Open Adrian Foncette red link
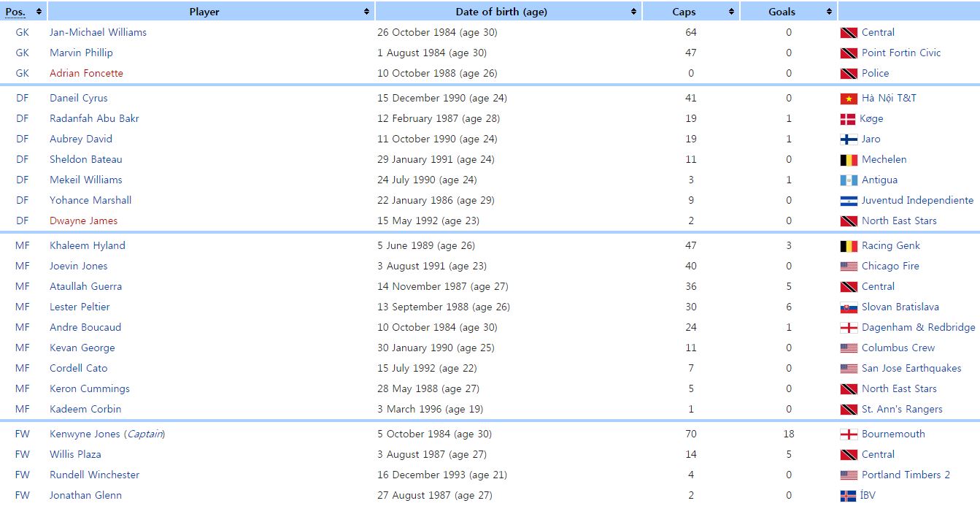This screenshot has width=980, height=506. tap(86, 73)
